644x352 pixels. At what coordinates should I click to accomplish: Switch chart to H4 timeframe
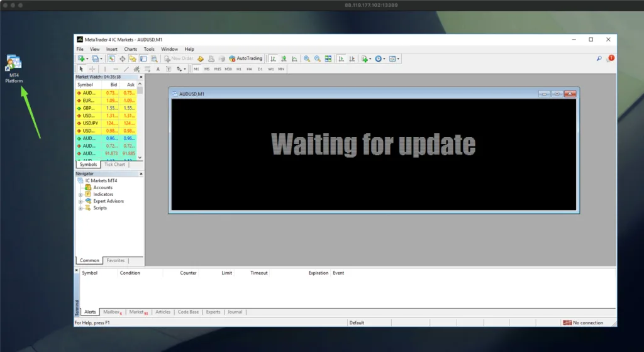249,69
